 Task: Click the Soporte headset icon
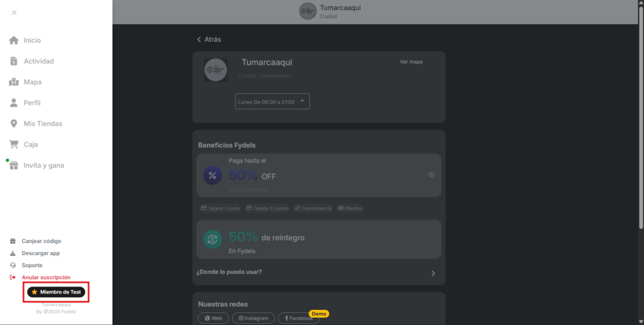(x=13, y=265)
